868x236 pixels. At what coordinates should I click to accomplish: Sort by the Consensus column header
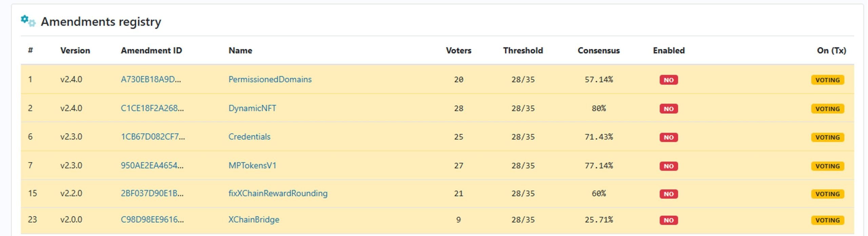[598, 51]
